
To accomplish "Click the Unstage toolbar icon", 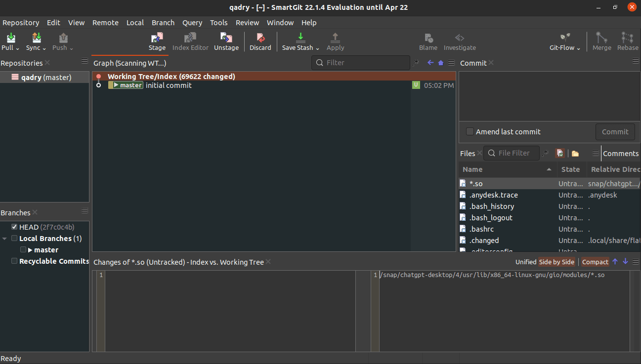I will pyautogui.click(x=226, y=38).
